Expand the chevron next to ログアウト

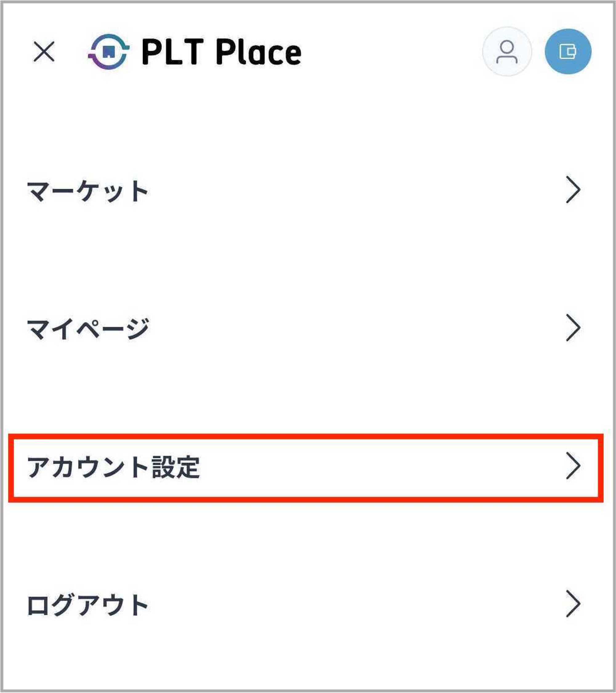[573, 604]
